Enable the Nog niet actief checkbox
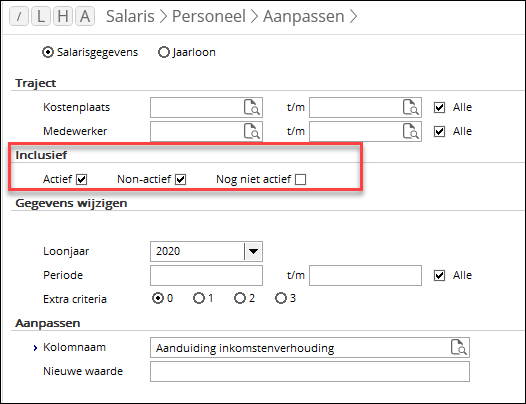526x404 pixels. pyautogui.click(x=301, y=180)
